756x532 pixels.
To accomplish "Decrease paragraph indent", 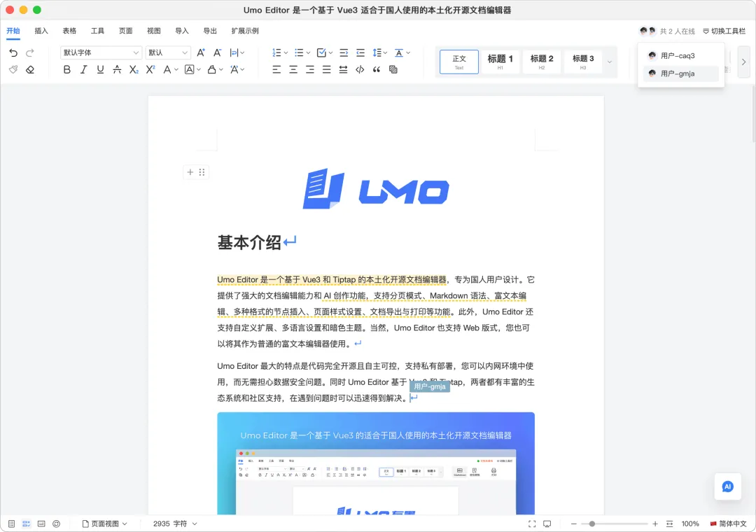I will pyautogui.click(x=360, y=52).
